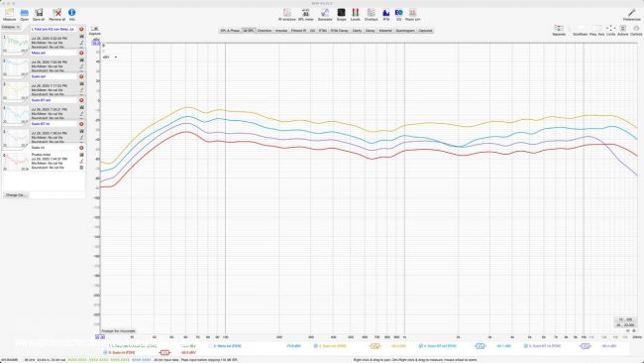Remove the Suelo ext measurement
Image resolution: width=644 pixels, height=363 pixels.
coord(81,76)
